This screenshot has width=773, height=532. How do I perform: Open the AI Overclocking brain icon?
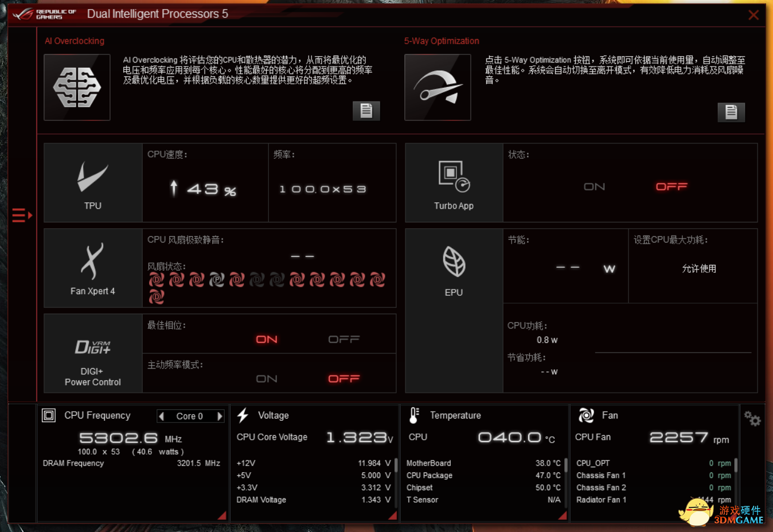click(77, 87)
